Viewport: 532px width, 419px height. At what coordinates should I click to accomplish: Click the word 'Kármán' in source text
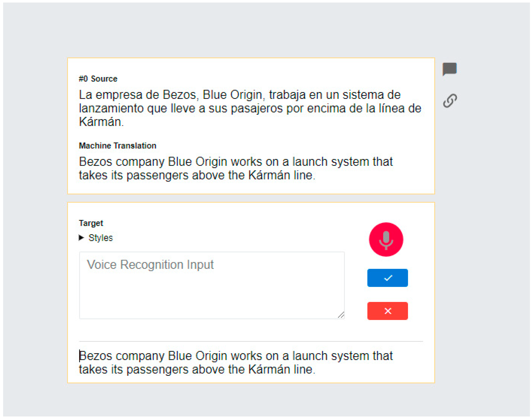(100, 122)
